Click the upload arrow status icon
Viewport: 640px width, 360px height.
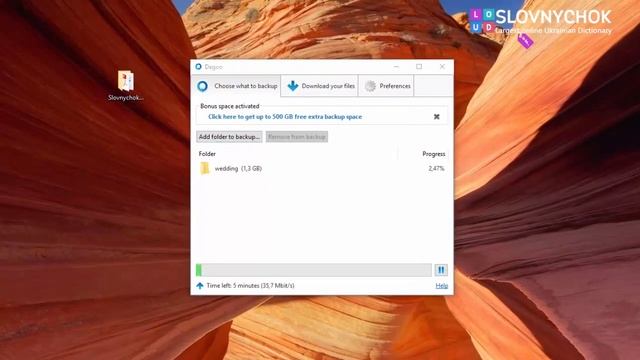200,286
